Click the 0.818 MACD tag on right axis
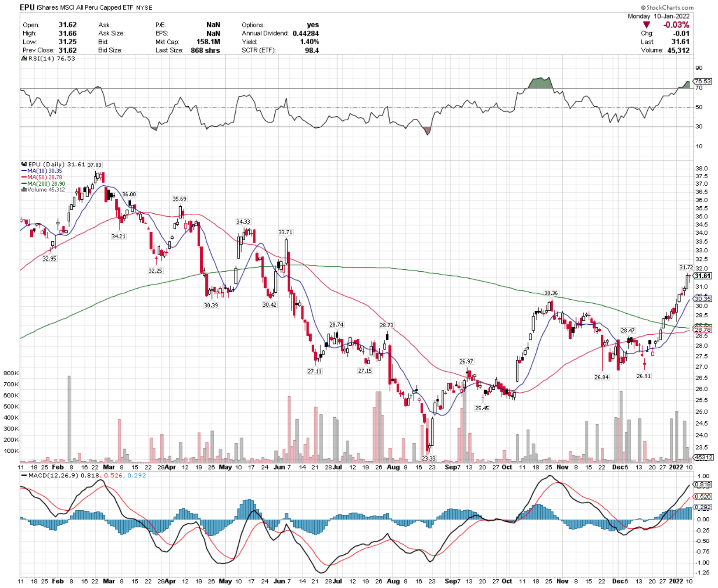The height and width of the screenshot is (588, 718). (703, 485)
